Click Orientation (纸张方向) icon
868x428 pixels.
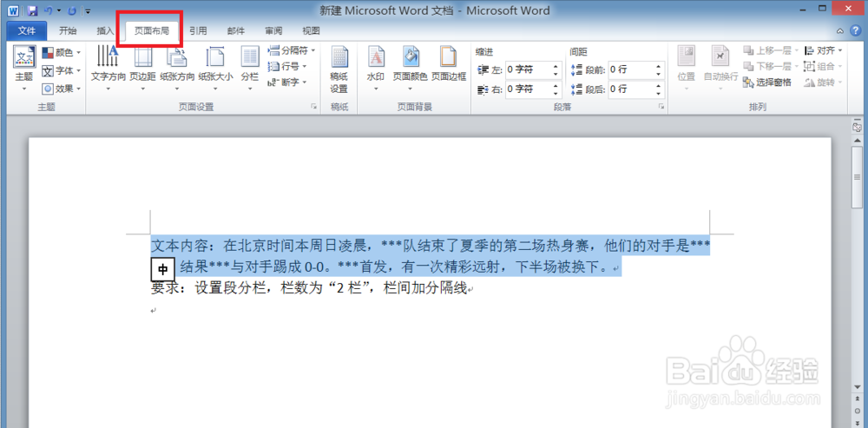pyautogui.click(x=177, y=57)
